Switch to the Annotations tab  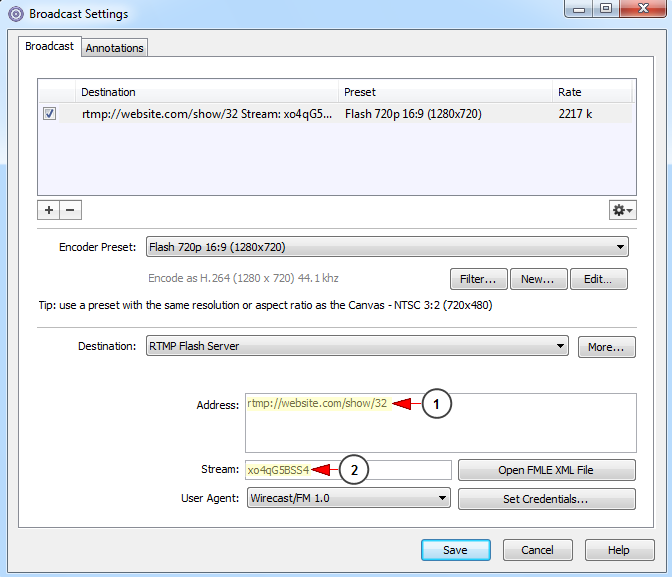tap(115, 47)
